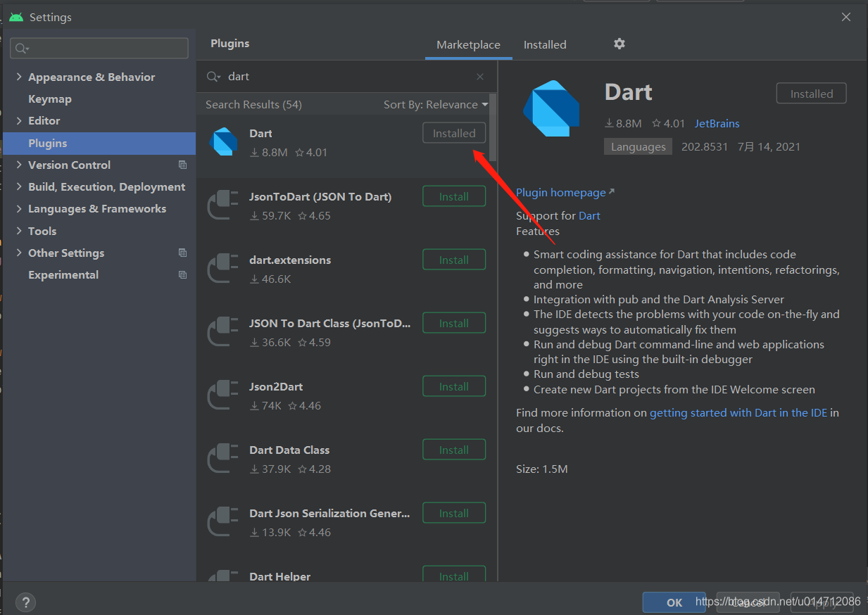Click the settings search magnifier icon
The width and height of the screenshot is (868, 615).
[22, 48]
